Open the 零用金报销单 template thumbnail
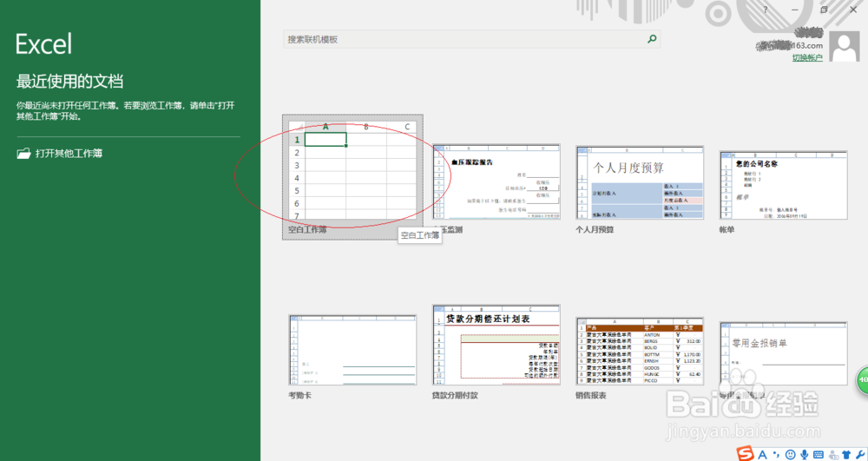The height and width of the screenshot is (461, 868). (x=783, y=353)
